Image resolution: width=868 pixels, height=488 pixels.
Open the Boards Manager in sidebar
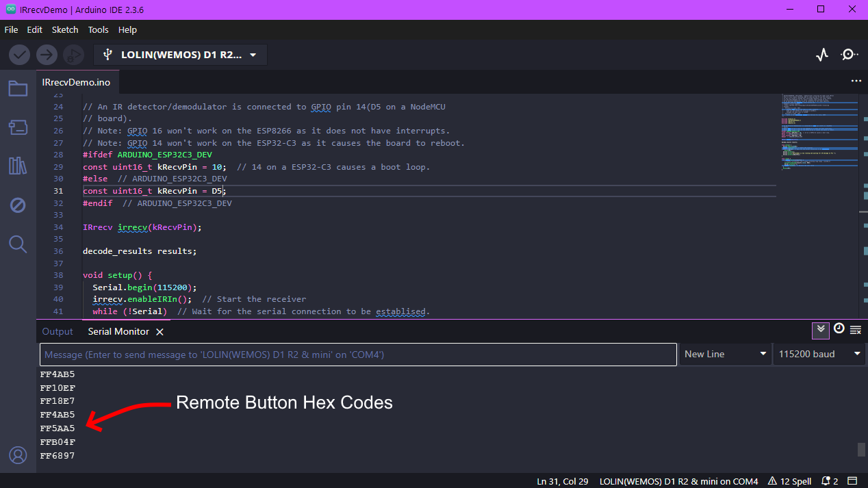18,127
